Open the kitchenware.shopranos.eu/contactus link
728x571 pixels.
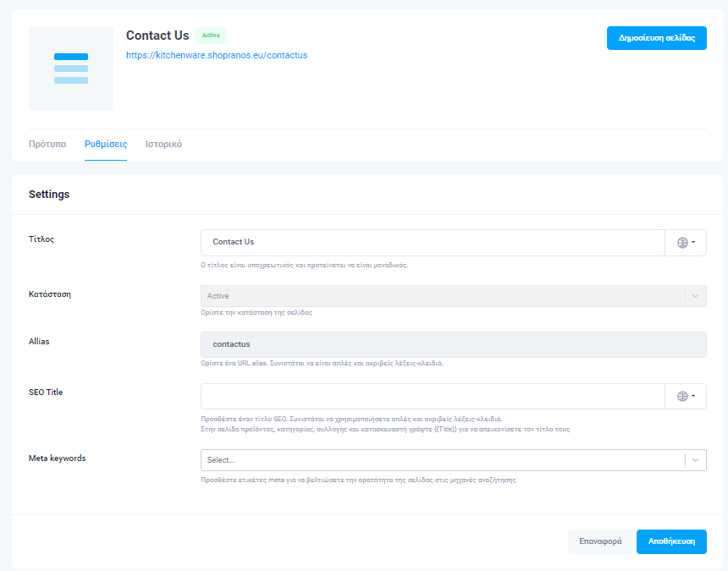pyautogui.click(x=217, y=55)
